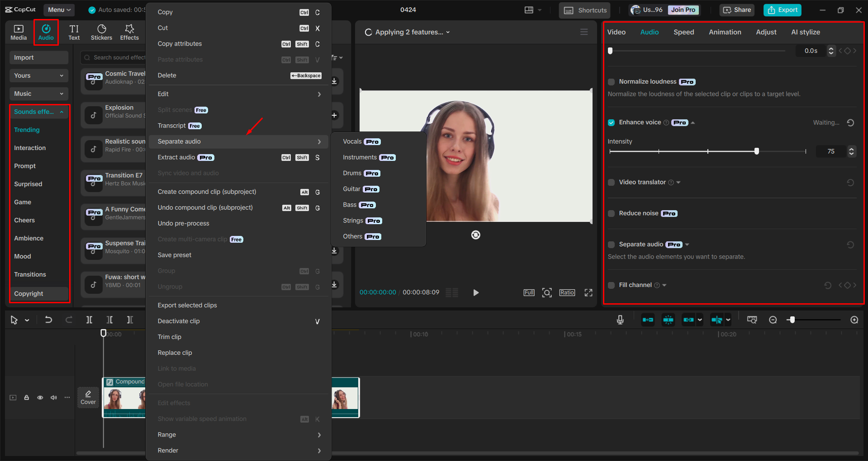The height and width of the screenshot is (461, 868).
Task: Select the Split clip icon
Action: 89,320
